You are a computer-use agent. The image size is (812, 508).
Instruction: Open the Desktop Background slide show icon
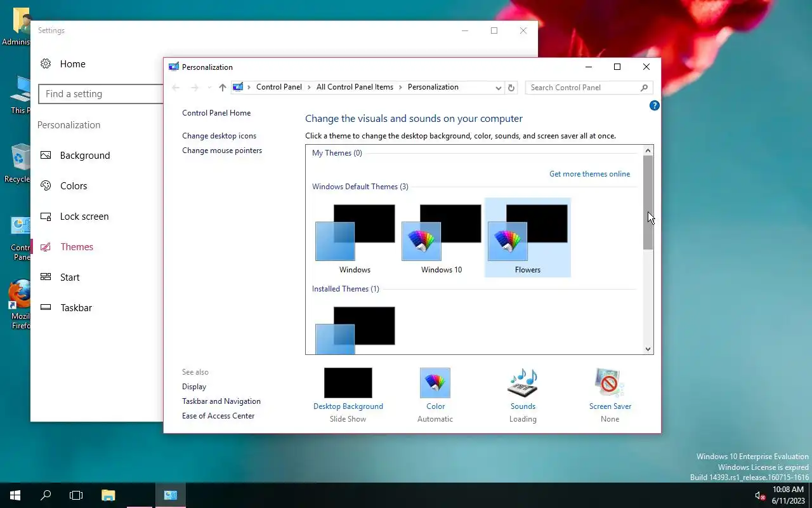click(348, 383)
